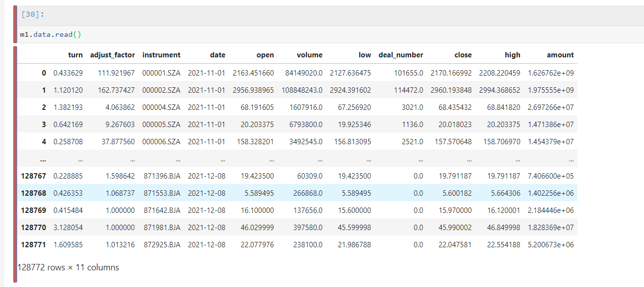Image resolution: width=644 pixels, height=287 pixels.
Task: Click row index 128767
Action: click(x=34, y=176)
